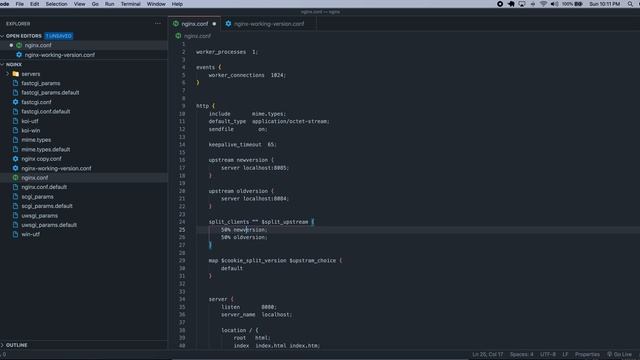This screenshot has height=360, width=640.
Task: Open uwsgi_params.default file
Action: (49, 225)
